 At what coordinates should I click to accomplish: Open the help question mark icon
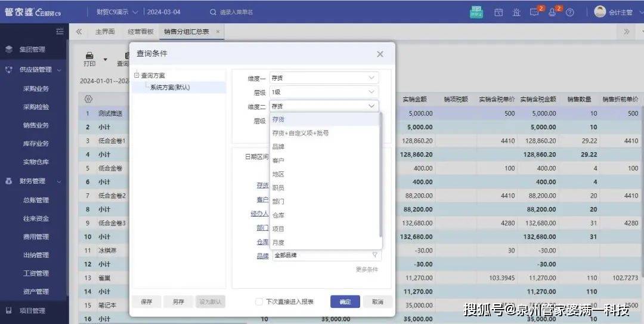pos(569,13)
